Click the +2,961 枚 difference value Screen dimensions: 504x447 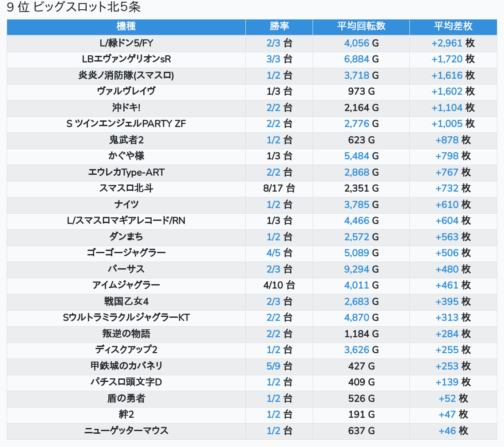pos(453,43)
